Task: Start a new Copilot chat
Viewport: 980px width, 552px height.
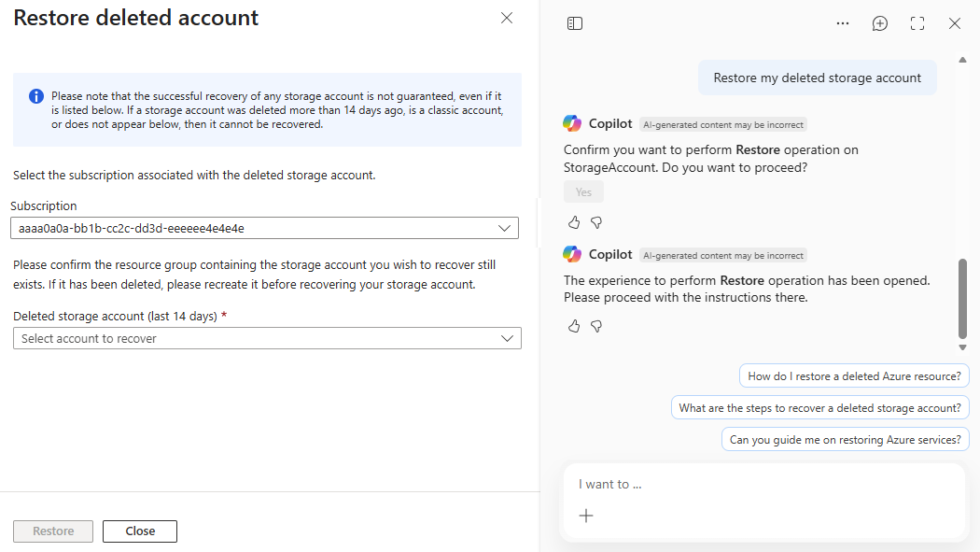Action: click(x=880, y=23)
